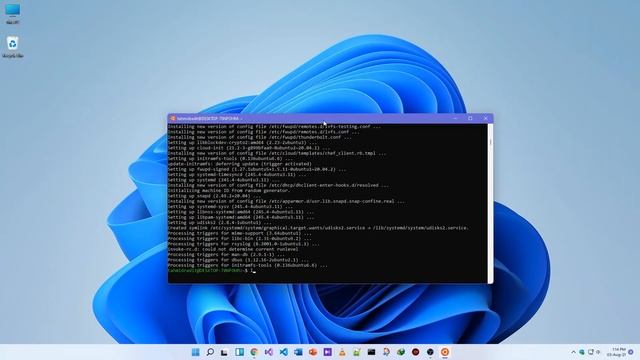This screenshot has width=640, height=360.
Task: Open PowerPoint from the taskbar
Action: click(x=313, y=352)
